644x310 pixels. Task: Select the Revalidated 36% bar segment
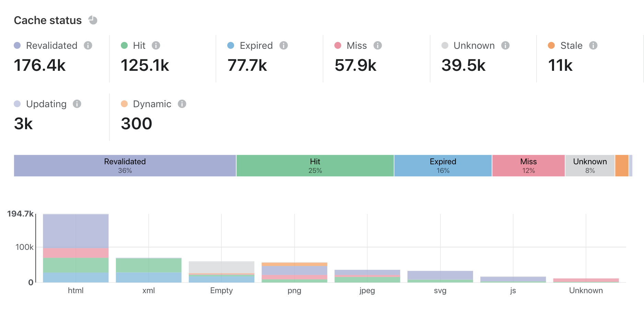125,166
